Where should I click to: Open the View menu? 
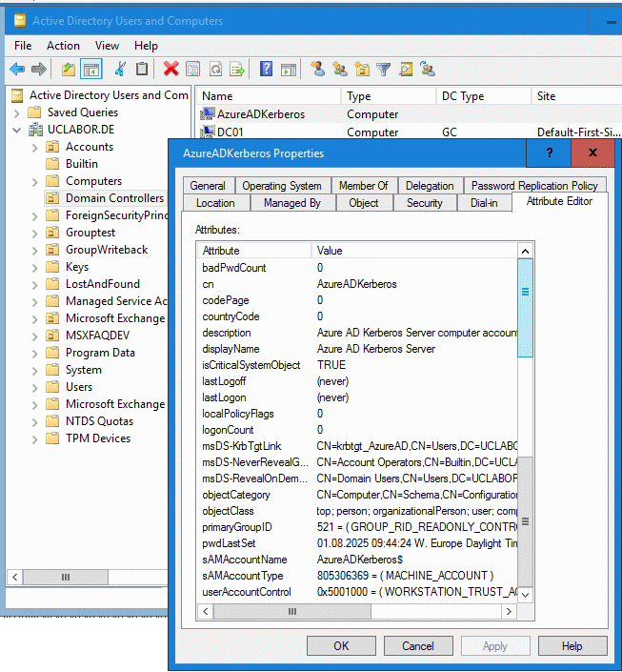(107, 46)
